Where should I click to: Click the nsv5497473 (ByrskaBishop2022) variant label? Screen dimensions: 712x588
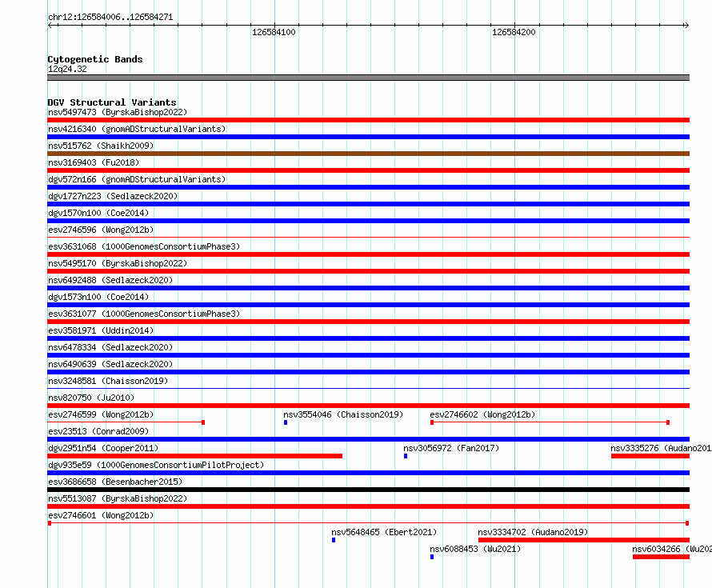coord(118,112)
